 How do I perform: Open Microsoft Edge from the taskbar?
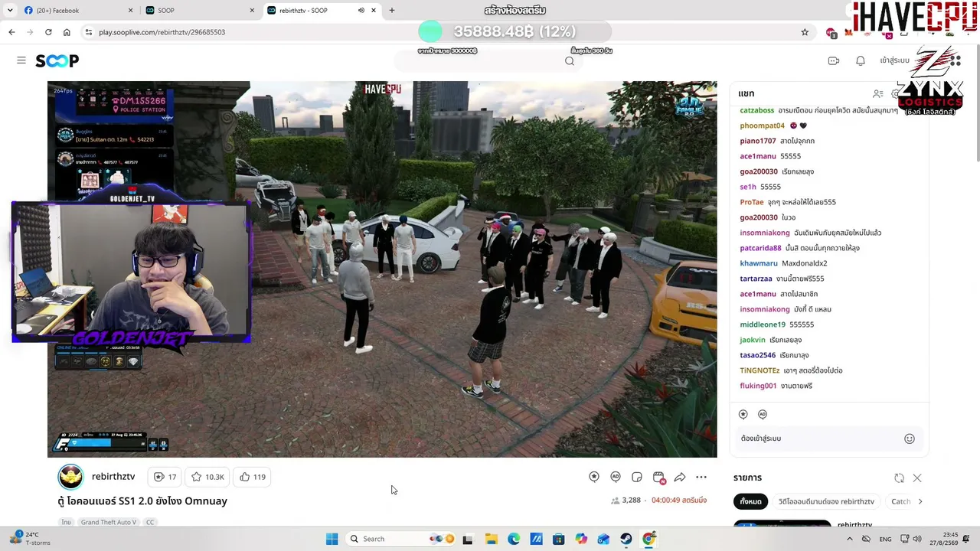(514, 539)
